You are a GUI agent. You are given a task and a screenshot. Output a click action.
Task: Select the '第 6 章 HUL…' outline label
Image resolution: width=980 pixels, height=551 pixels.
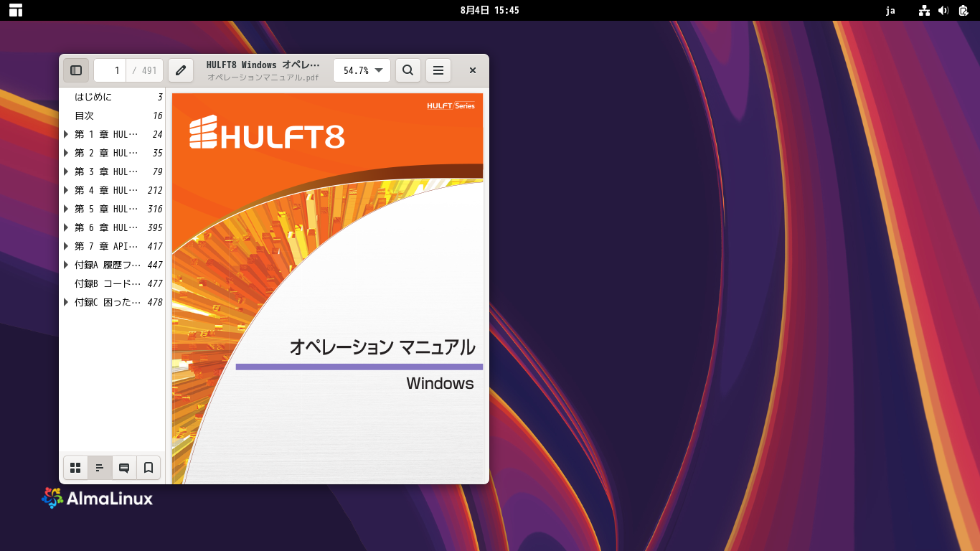point(106,227)
